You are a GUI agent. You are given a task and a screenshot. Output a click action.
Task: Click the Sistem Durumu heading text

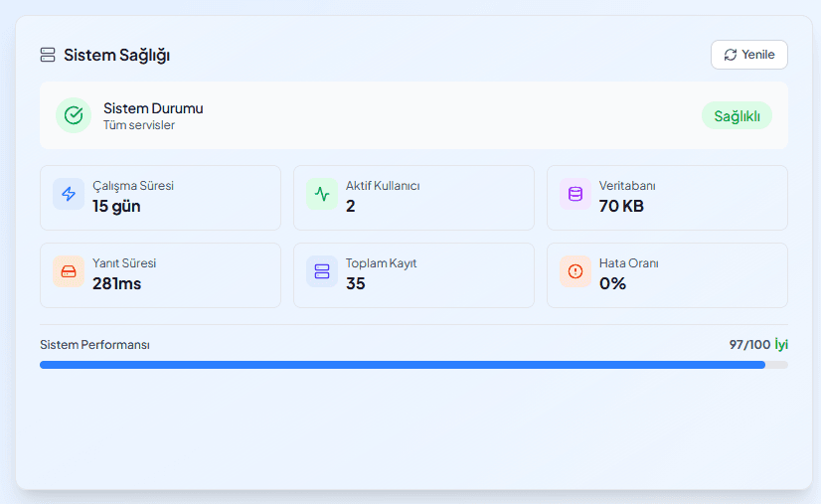[x=153, y=108]
